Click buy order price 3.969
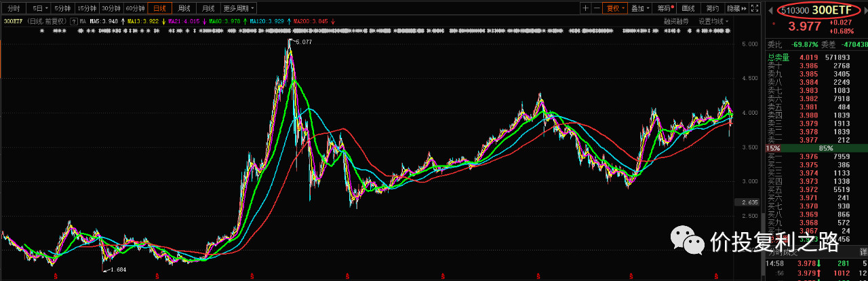868x281 pixels. pyautogui.click(x=808, y=214)
